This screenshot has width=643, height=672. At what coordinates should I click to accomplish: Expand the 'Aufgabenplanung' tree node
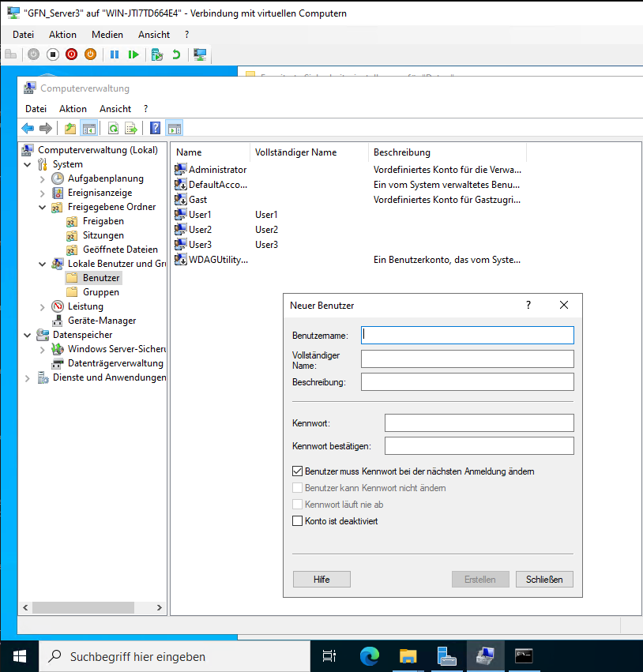pos(43,178)
